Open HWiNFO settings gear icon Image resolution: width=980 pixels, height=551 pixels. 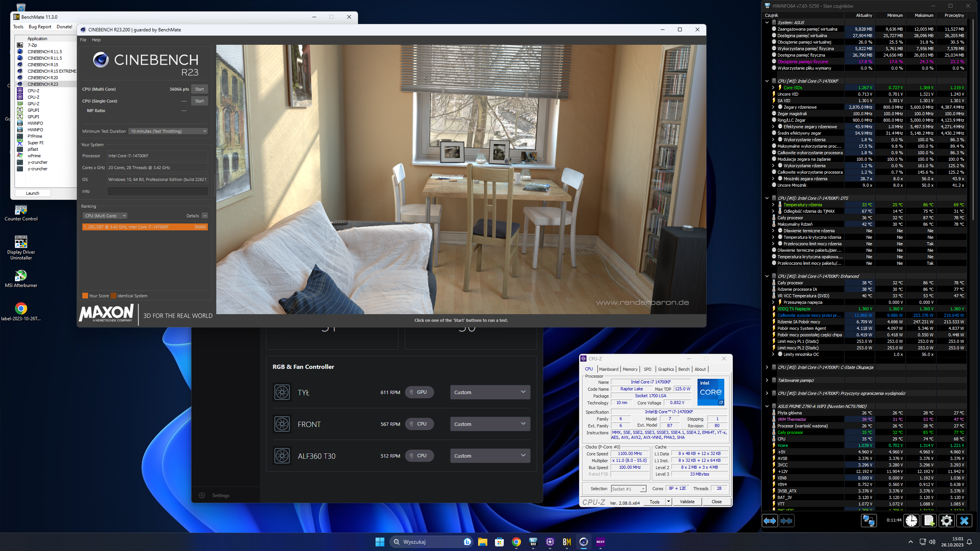tap(946, 521)
